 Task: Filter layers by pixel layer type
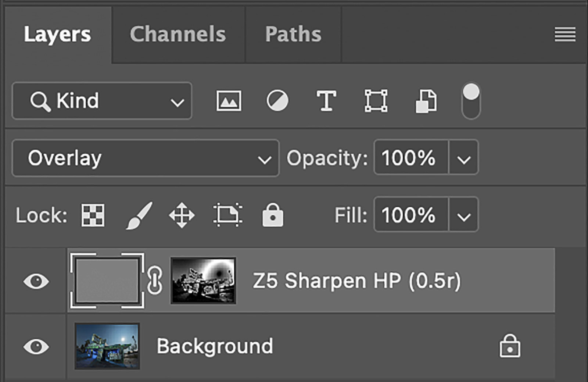(229, 101)
